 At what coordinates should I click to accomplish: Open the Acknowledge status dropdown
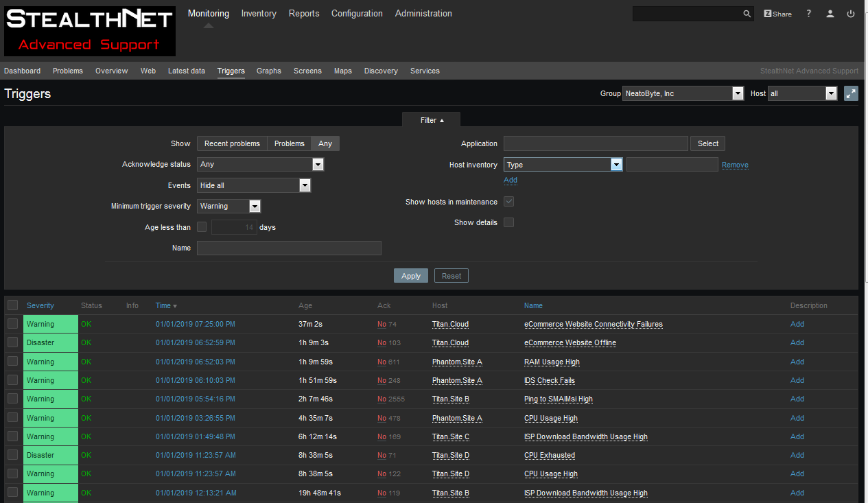click(x=260, y=165)
